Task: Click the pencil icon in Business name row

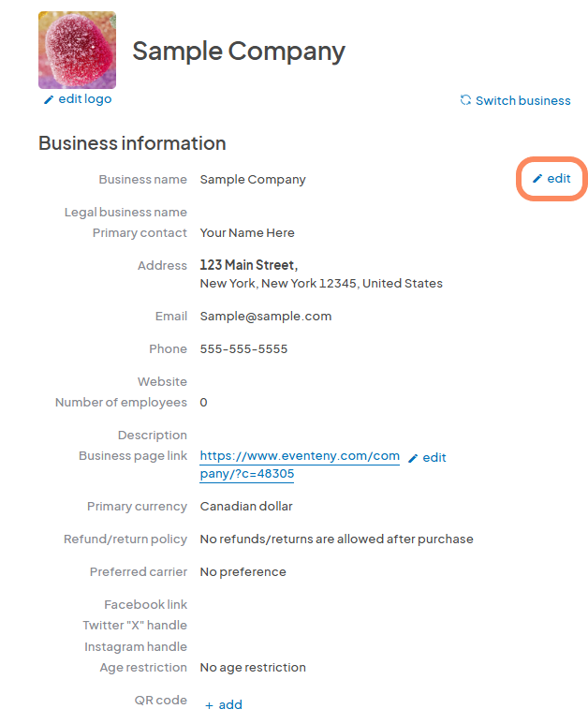Action: point(537,179)
